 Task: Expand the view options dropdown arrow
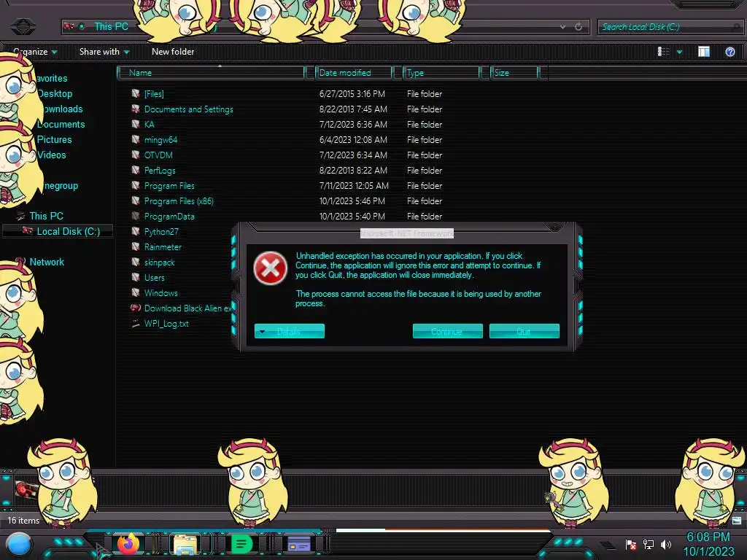pos(679,52)
